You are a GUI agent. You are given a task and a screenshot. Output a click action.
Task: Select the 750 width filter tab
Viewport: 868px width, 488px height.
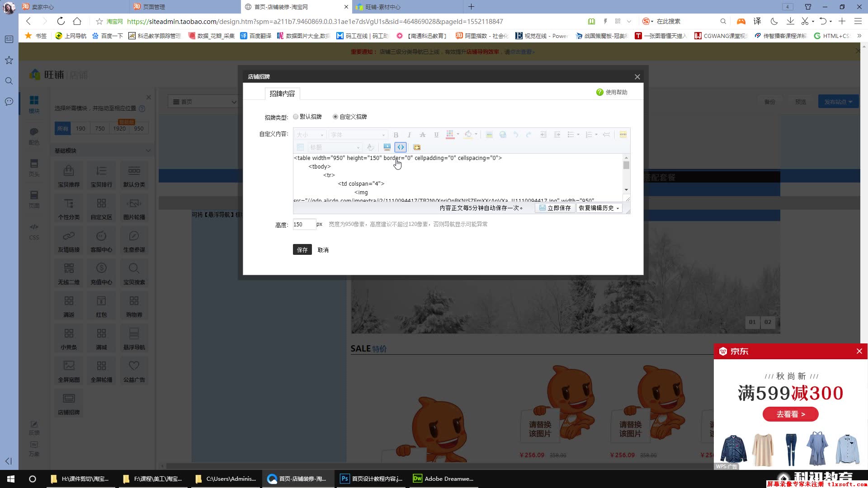(x=100, y=128)
